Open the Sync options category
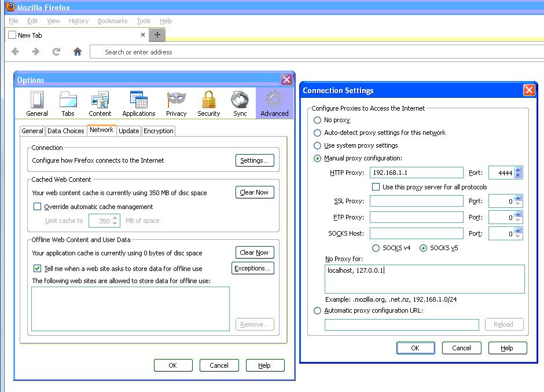 [240, 104]
